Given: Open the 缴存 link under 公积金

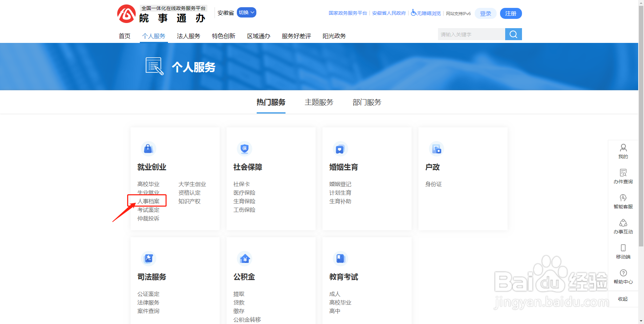Looking at the screenshot, I should point(239,311).
